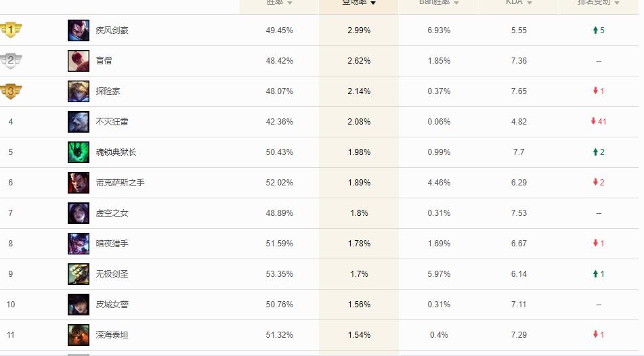Image resolution: width=644 pixels, height=356 pixels.
Task: Click the 暗夜猎手 champion thumbnail
Action: (x=79, y=244)
